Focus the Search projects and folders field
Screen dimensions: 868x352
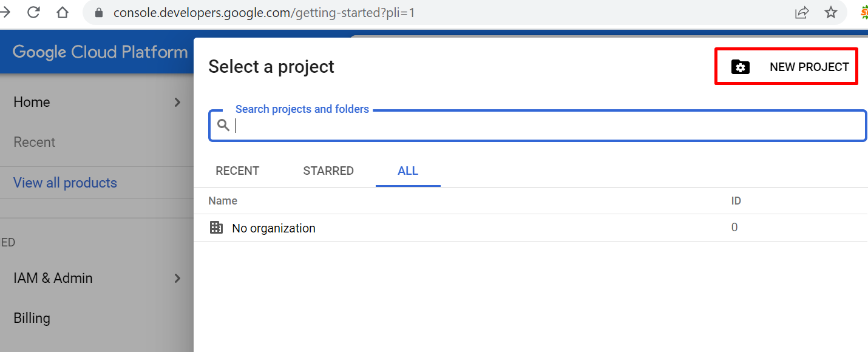click(x=546, y=126)
